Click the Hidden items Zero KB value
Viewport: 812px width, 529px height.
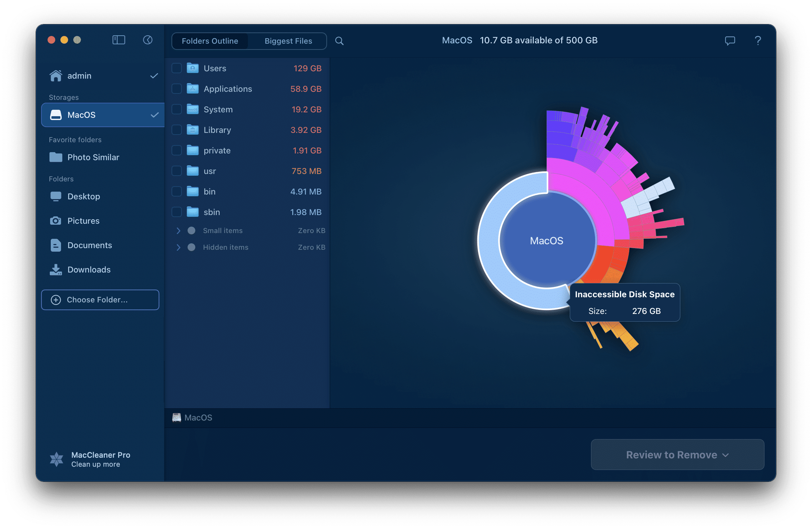pos(312,247)
